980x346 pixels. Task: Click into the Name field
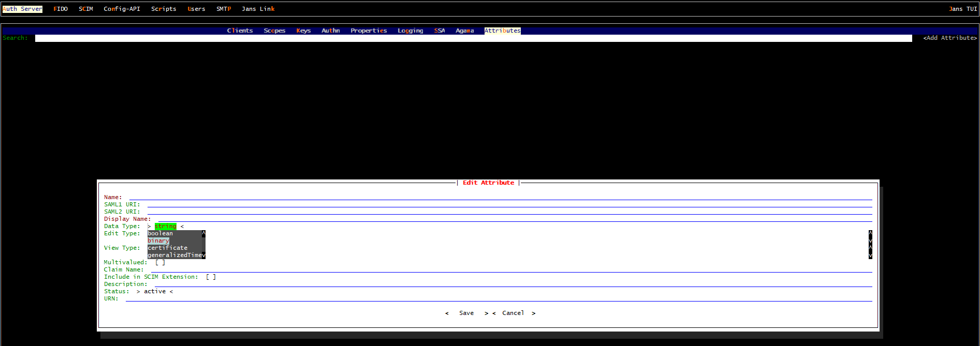(x=501, y=197)
